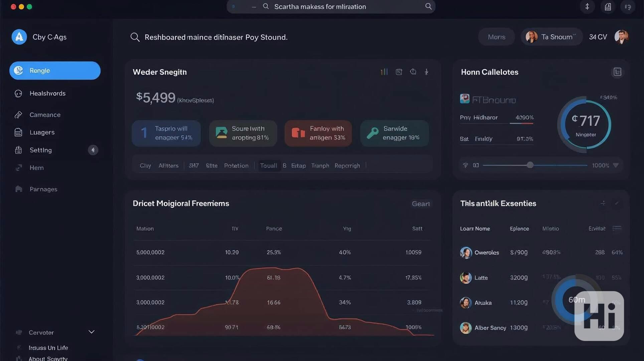This screenshot has width=644, height=361.
Task: Toggle the pause icon left of slider
Action: pos(476,165)
